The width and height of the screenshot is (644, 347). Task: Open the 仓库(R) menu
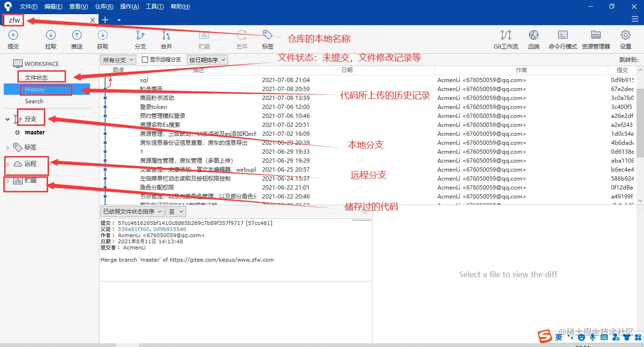click(x=104, y=7)
